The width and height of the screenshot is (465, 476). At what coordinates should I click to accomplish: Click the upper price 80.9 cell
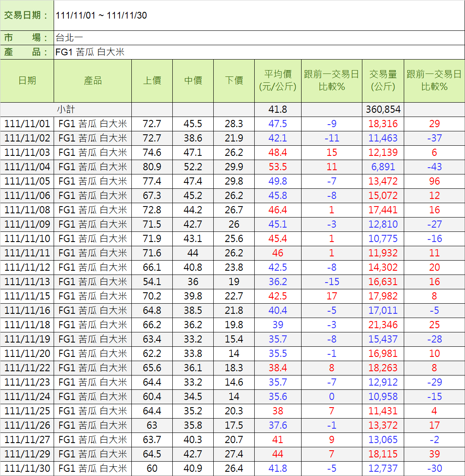click(152, 167)
